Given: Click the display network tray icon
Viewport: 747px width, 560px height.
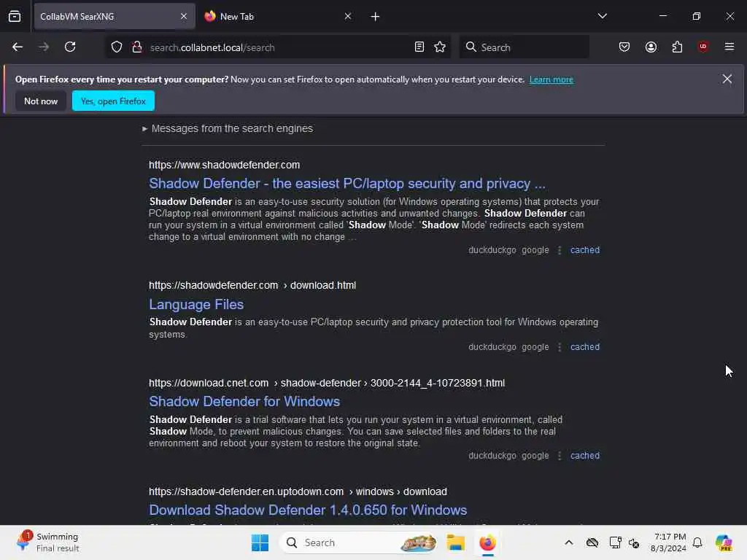Looking at the screenshot, I should (615, 542).
